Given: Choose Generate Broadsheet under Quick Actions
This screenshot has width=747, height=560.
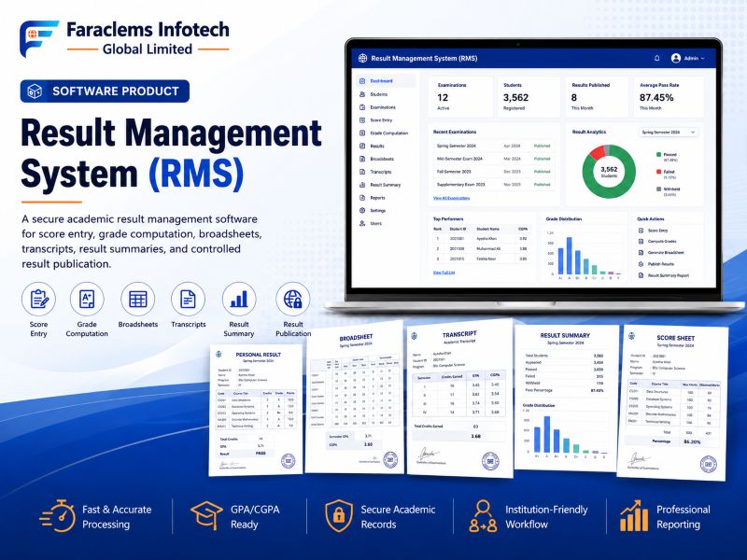Looking at the screenshot, I should 666,252.
